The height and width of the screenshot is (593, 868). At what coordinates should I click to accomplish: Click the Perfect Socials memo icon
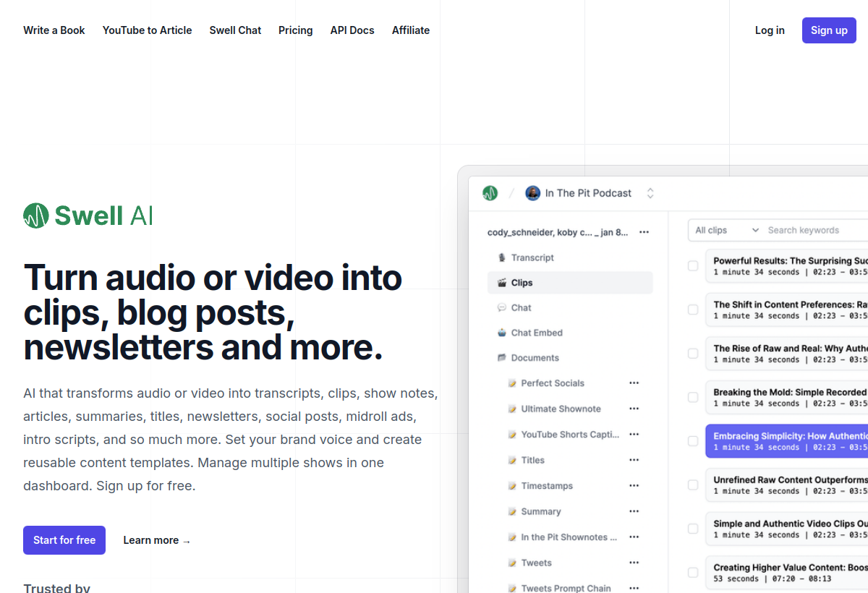click(x=512, y=383)
